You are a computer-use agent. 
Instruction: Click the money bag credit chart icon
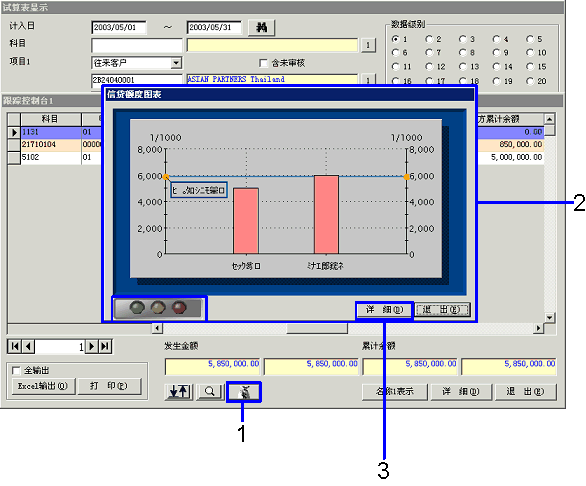pyautogui.click(x=244, y=392)
